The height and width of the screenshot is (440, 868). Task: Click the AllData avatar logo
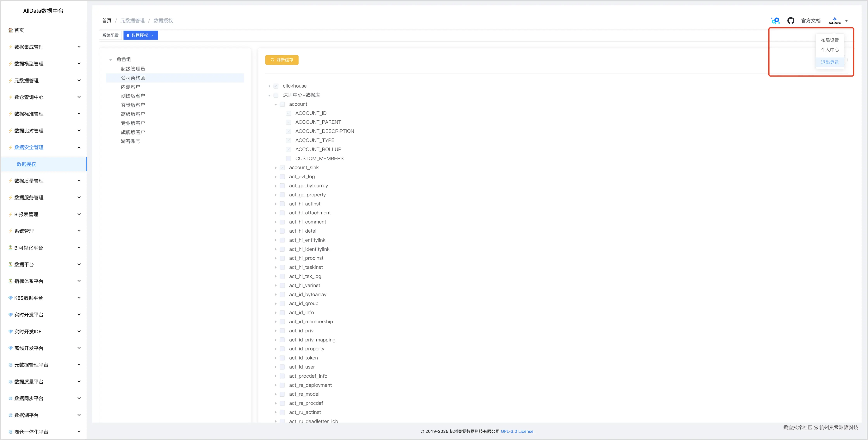point(835,21)
